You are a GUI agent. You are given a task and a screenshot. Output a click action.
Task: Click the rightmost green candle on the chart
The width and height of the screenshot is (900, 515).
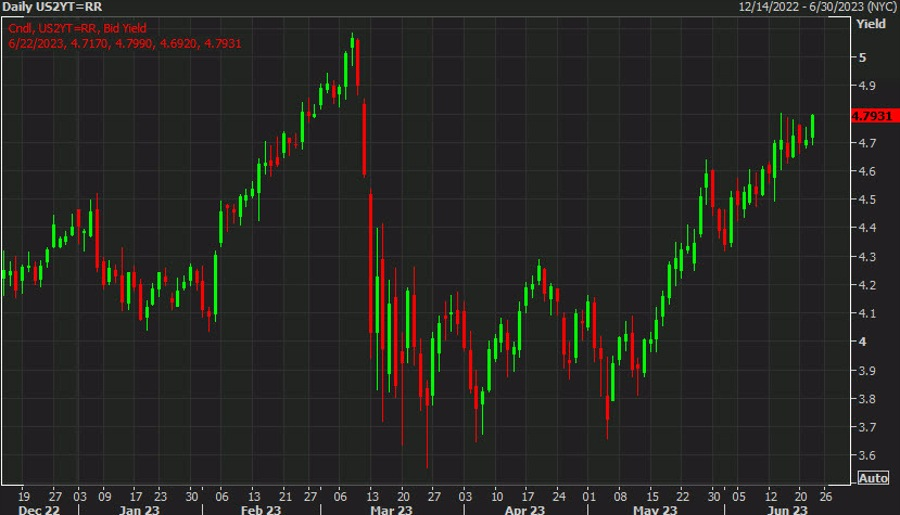812,126
